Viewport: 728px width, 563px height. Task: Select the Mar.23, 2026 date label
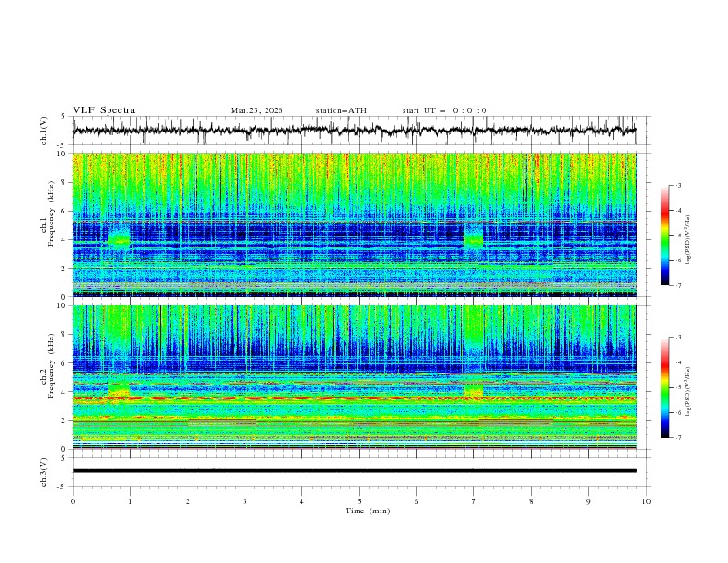coord(256,110)
